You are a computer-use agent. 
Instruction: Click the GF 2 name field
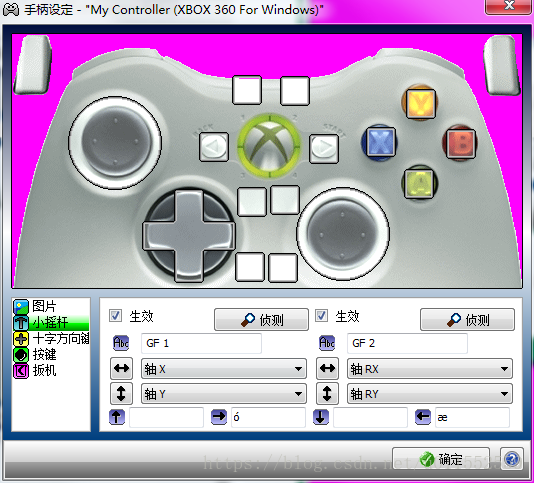(x=407, y=343)
